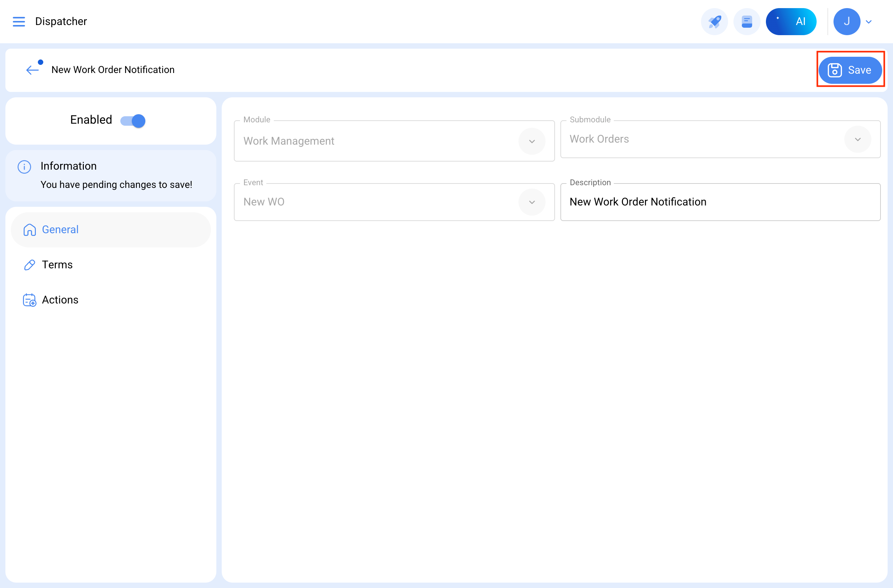This screenshot has width=893, height=588.
Task: Click the New Work Order Notification heading
Action: [x=113, y=69]
